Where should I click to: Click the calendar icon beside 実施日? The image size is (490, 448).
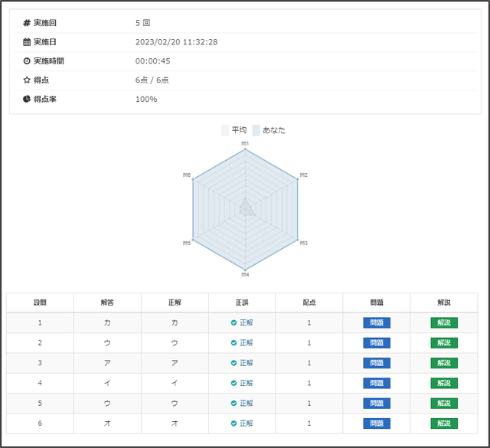point(27,42)
